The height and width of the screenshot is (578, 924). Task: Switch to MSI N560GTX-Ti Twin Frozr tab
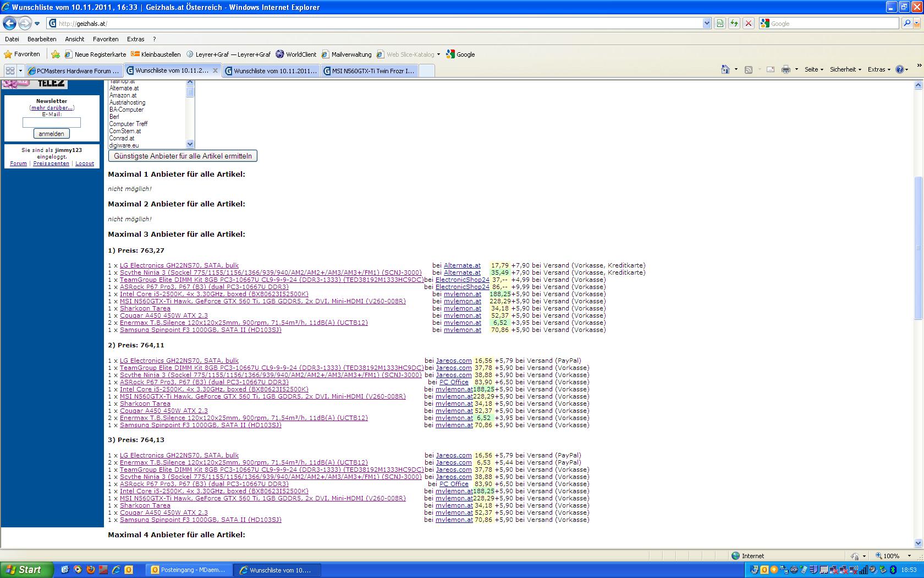coord(370,70)
